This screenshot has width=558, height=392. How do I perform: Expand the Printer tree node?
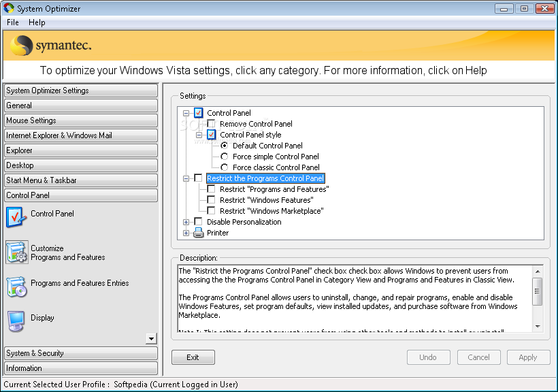(186, 233)
